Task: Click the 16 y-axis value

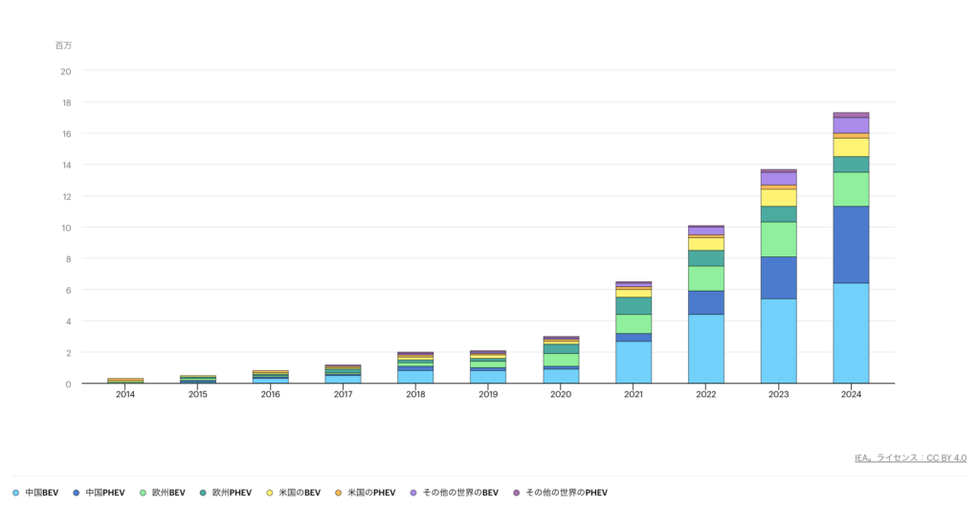Action: [66, 134]
